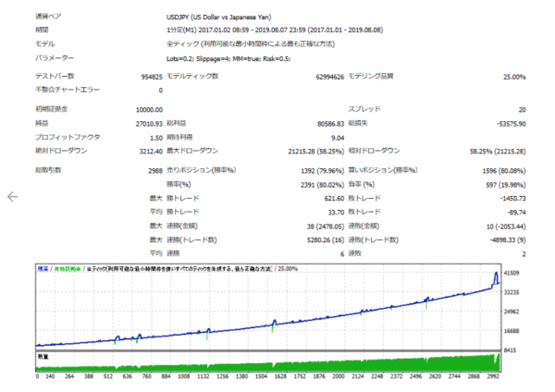Screen dimensions: 555x392
Task: Select the スプレッド value 20
Action: (521, 109)
